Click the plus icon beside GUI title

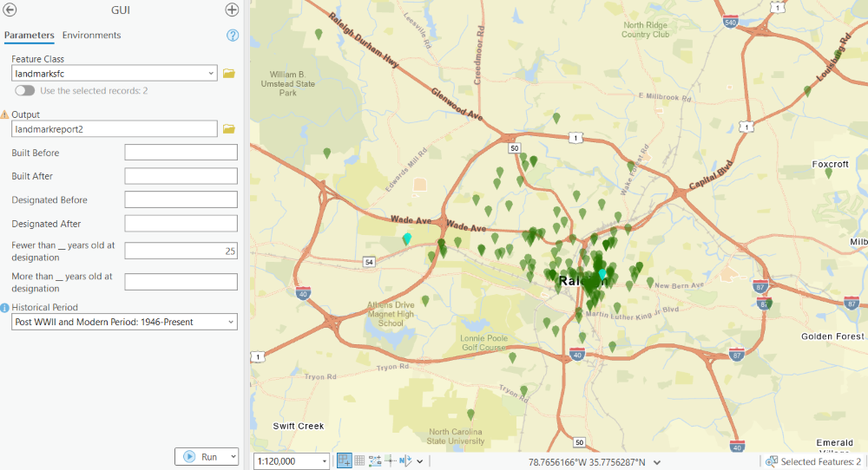(x=232, y=10)
